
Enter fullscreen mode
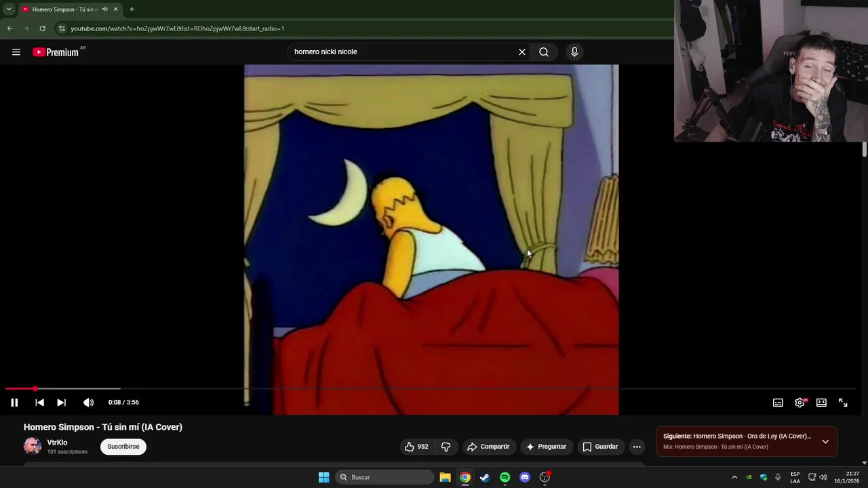pyautogui.click(x=843, y=403)
